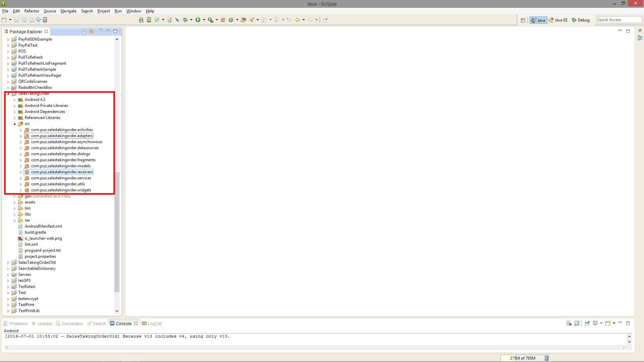This screenshot has height=362, width=644.
Task: Switch to the Java perspective
Action: pyautogui.click(x=538, y=20)
